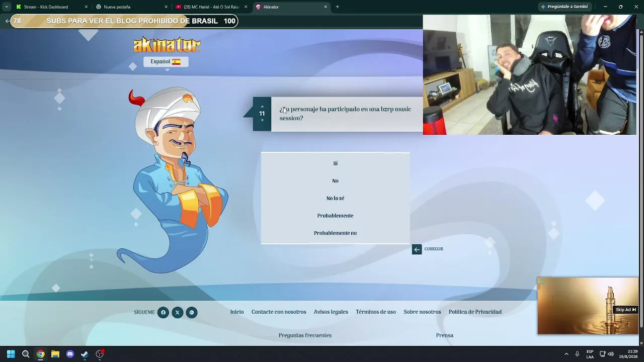This screenshot has height=362, width=644.
Task: Select the Akinator tab
Action: tap(291, 7)
